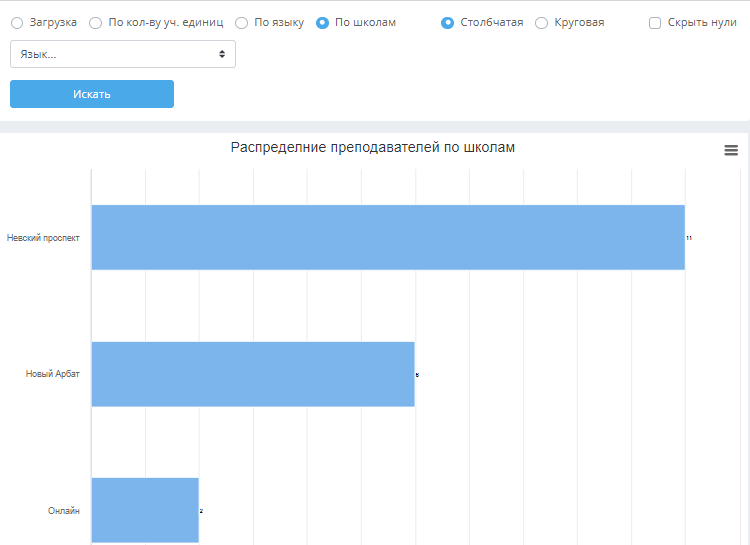The image size is (750, 545).
Task: Select the По языку radio option
Action: [242, 23]
